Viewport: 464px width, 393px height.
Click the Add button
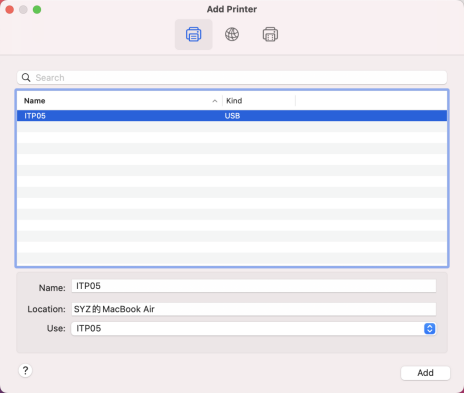tap(425, 373)
